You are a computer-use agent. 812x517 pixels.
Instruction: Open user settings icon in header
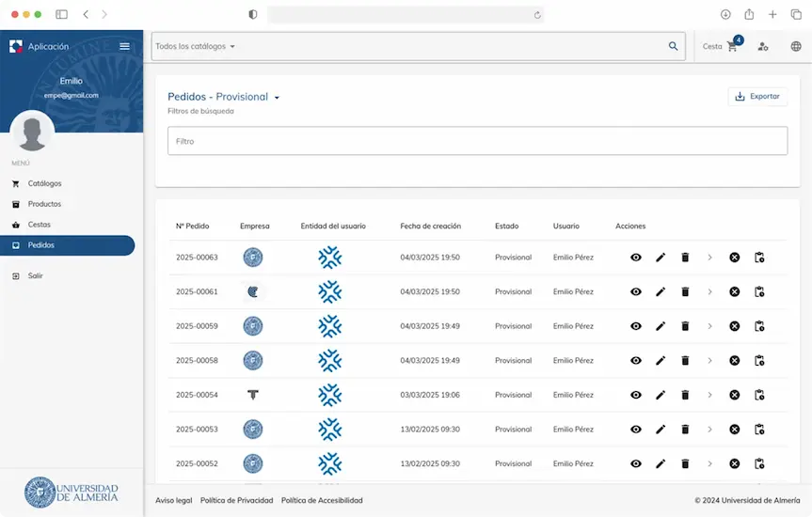(x=763, y=47)
